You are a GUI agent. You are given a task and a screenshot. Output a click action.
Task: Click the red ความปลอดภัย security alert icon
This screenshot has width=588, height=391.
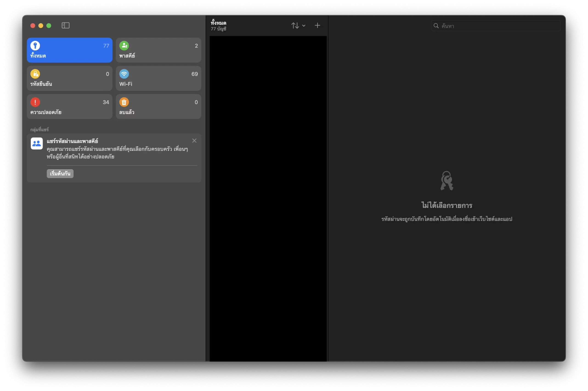35,102
